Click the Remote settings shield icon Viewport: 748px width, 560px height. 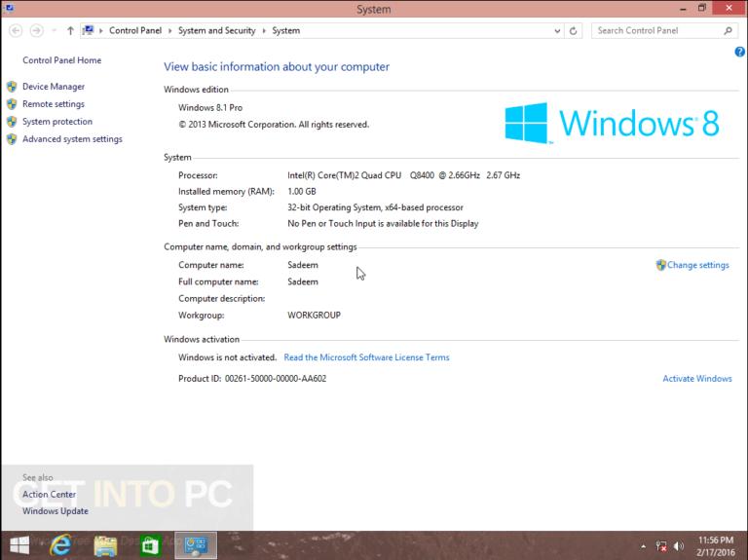pos(12,104)
